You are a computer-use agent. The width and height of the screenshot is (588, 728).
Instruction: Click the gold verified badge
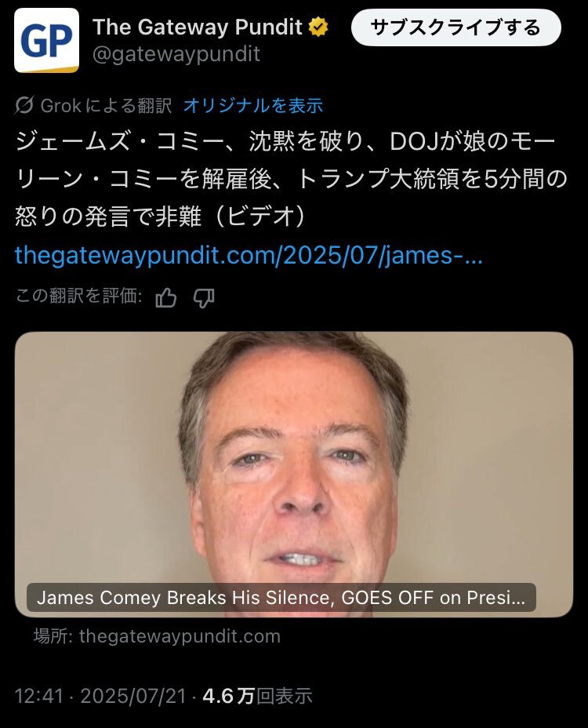(x=318, y=27)
